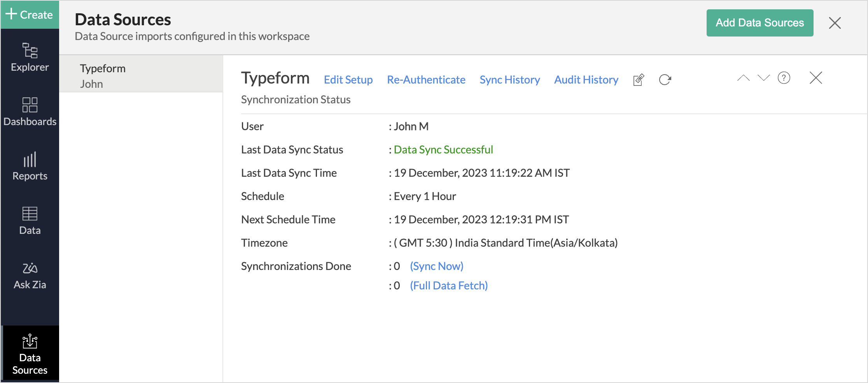Image resolution: width=868 pixels, height=383 pixels.
Task: Click the rename pencil icon beside Audit History
Action: pyautogui.click(x=639, y=80)
